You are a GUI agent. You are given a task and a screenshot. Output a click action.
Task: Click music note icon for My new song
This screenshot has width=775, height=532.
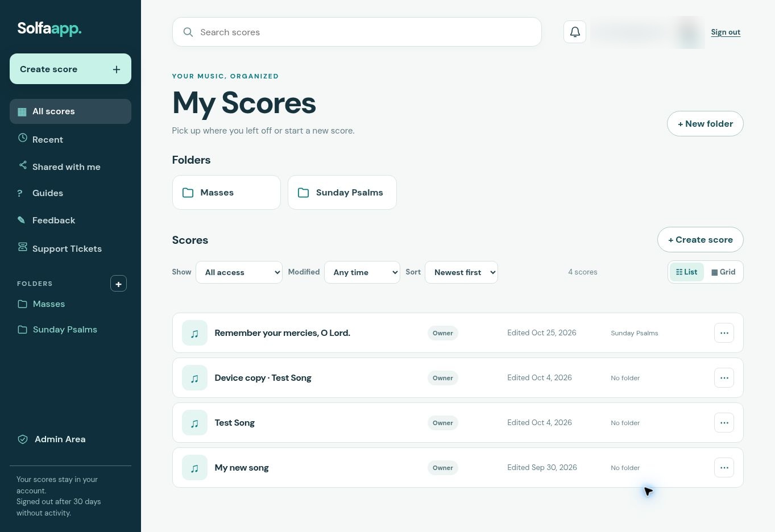pyautogui.click(x=194, y=468)
